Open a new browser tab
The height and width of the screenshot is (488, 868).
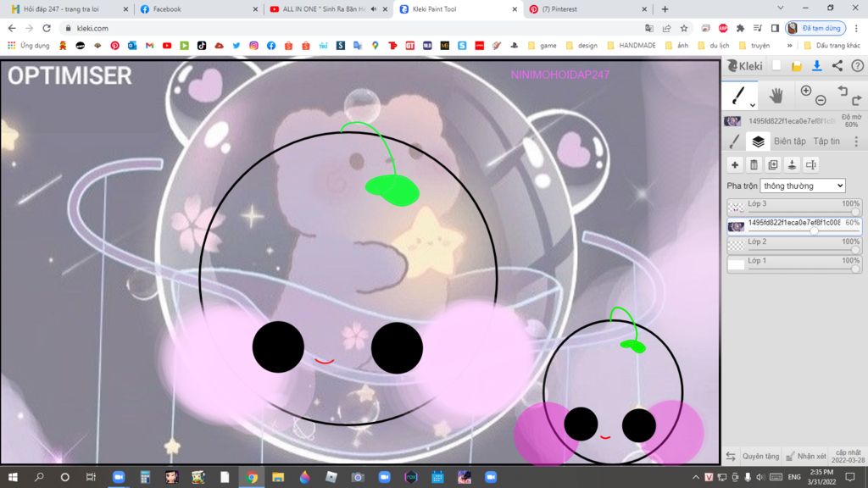(665, 9)
